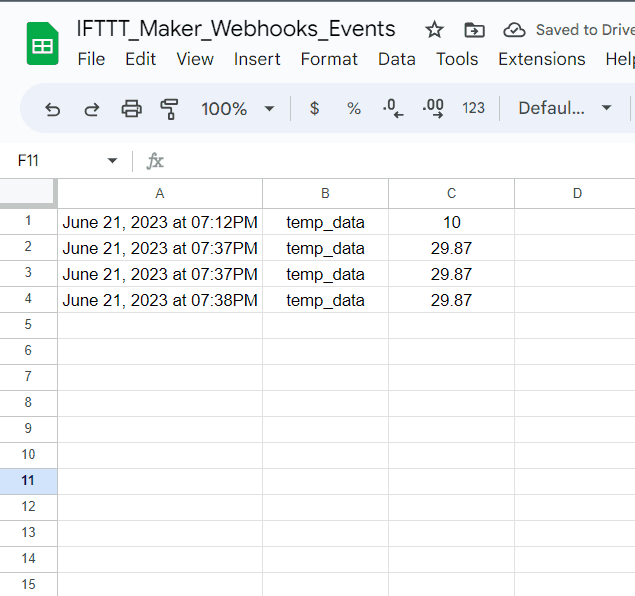Click the move to folder icon
635x596 pixels.
pos(474,30)
